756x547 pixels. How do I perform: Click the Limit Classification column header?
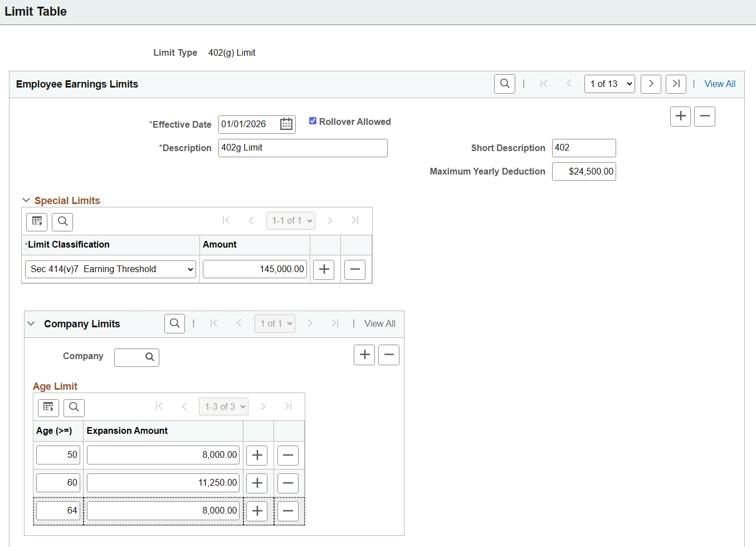pos(69,244)
